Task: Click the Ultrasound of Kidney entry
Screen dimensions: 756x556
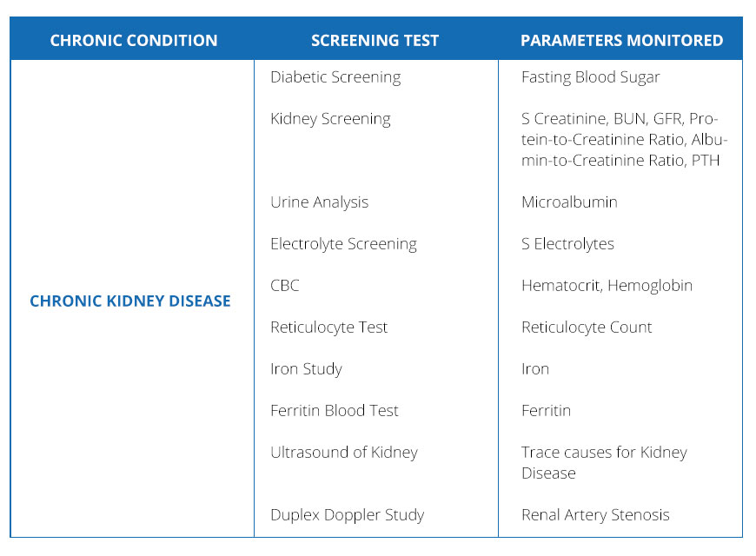Action: tap(344, 452)
